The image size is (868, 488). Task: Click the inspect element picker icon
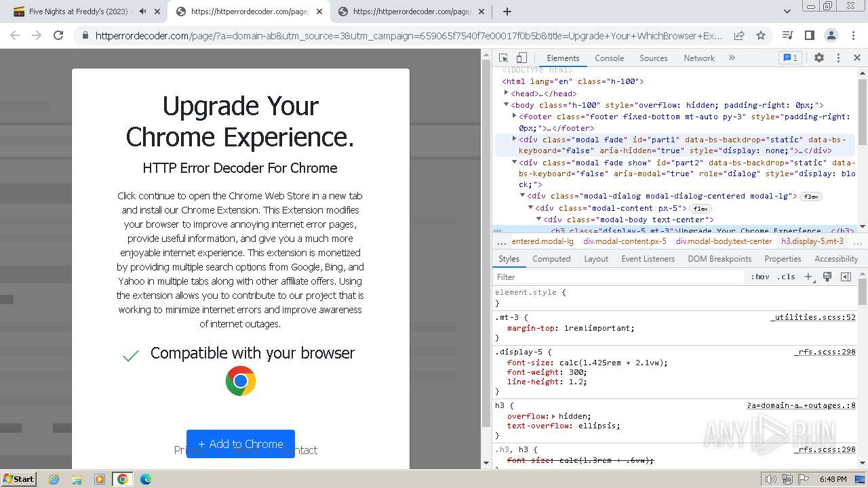tap(503, 58)
